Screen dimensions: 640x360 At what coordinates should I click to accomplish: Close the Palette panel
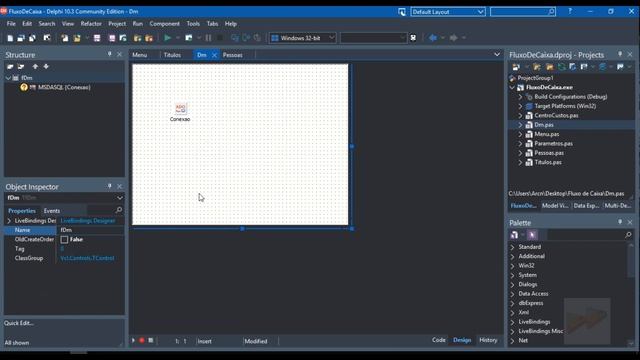630,222
